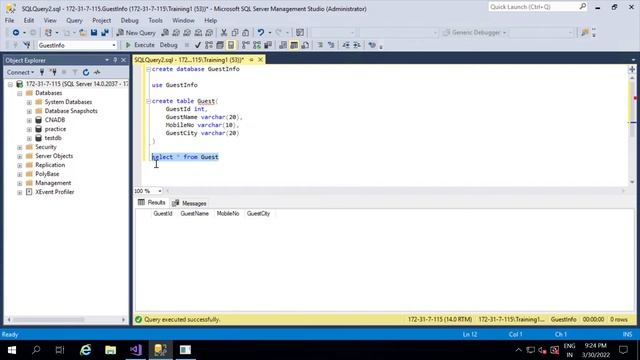Click the Save (floppy disk) icon
Screen dimensions: 640x360
[94, 33]
